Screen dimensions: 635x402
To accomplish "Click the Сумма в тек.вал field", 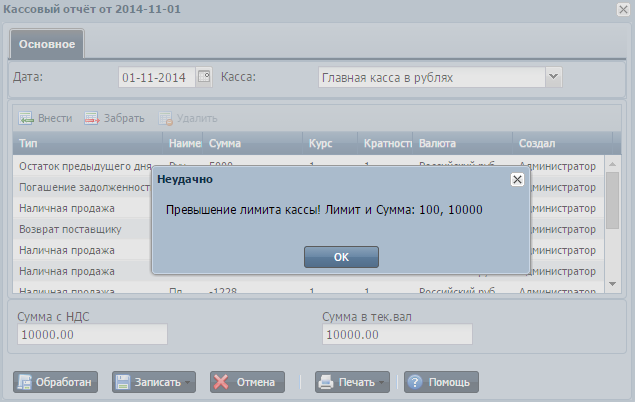I will coord(397,334).
